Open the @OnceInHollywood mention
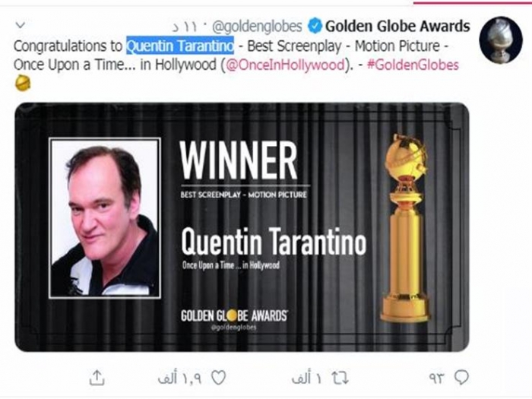Viewport: 532px width, 399px height. (x=283, y=65)
